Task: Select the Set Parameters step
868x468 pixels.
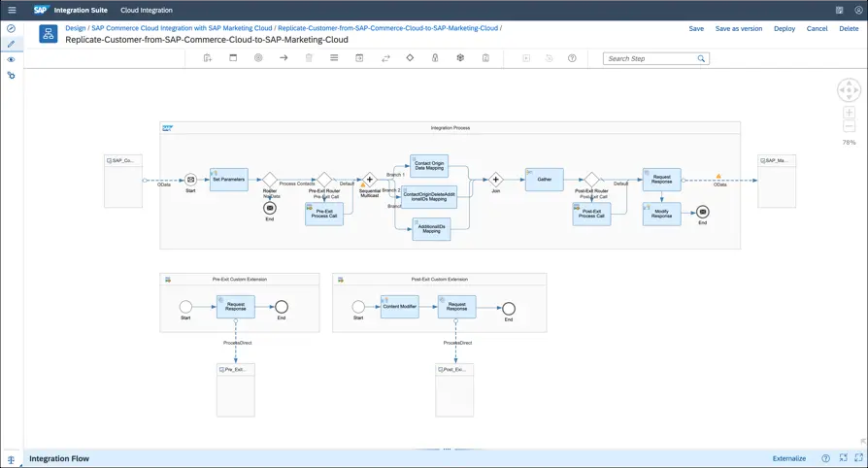Action: pos(229,180)
